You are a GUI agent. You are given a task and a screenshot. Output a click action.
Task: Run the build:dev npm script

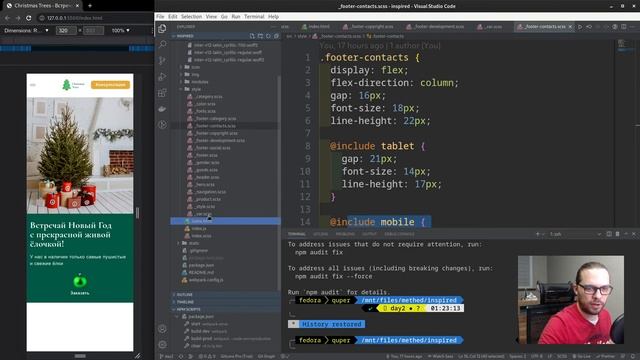tap(206, 331)
